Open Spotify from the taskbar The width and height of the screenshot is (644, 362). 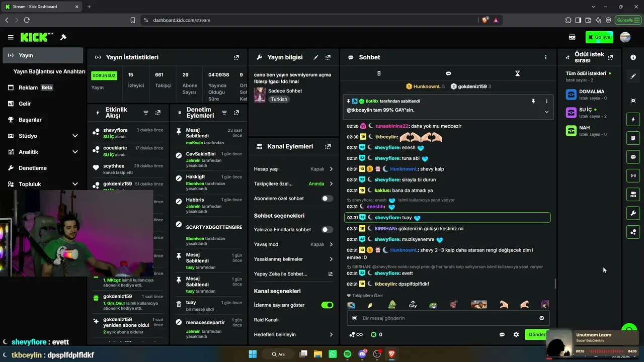coord(347,354)
